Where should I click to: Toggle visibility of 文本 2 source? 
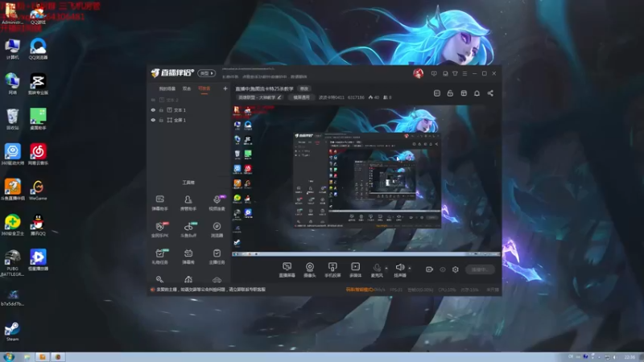coord(153,100)
